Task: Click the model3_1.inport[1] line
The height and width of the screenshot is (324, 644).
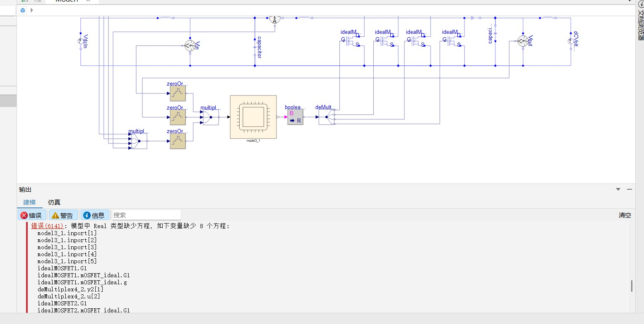Action: point(67,233)
